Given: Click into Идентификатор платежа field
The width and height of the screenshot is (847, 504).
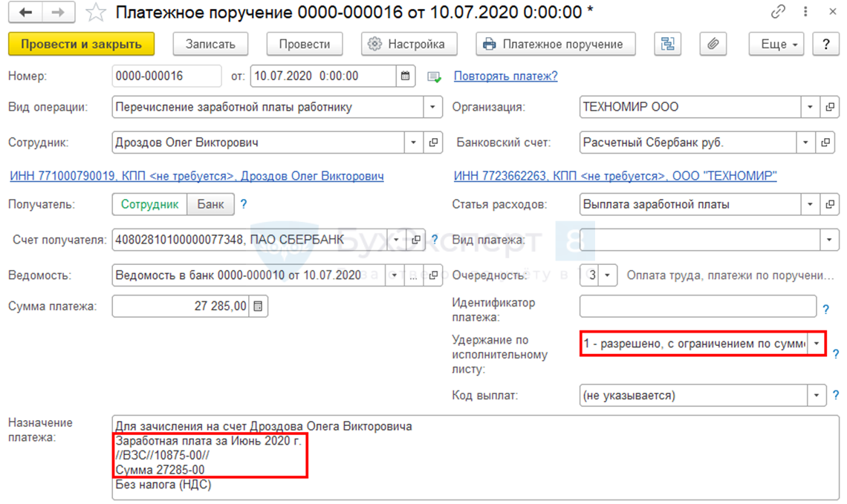Looking at the screenshot, I should pyautogui.click(x=698, y=306).
